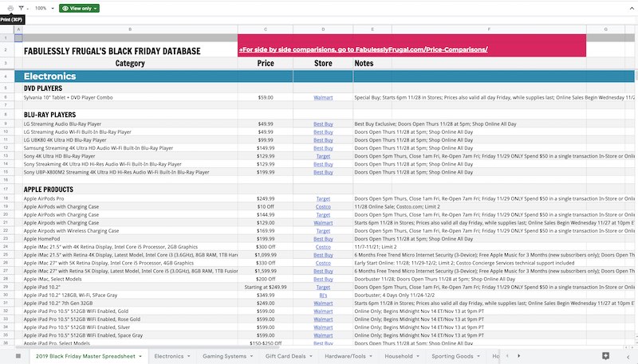Click '11/28 Online Sale; Costco.com; Limit 2' note
The height and width of the screenshot is (364, 638).
point(397,207)
